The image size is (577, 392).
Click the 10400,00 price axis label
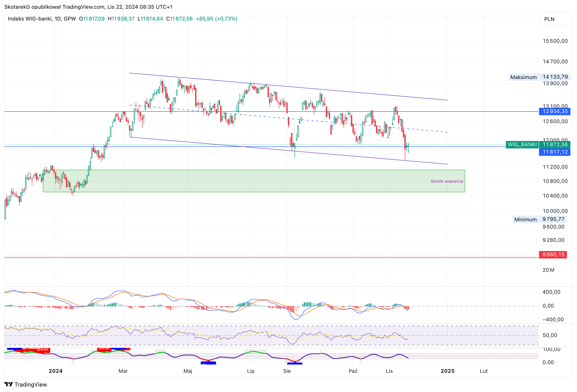click(555, 196)
